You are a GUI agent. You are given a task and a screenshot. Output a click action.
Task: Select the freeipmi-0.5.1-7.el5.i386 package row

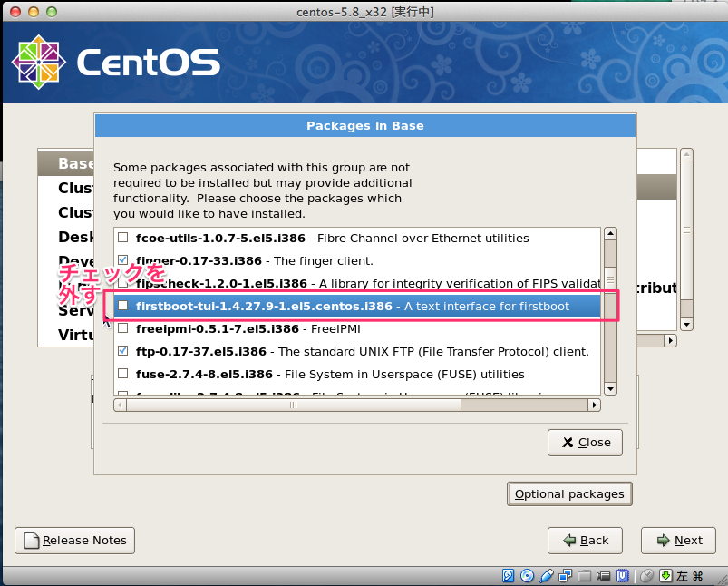point(357,328)
